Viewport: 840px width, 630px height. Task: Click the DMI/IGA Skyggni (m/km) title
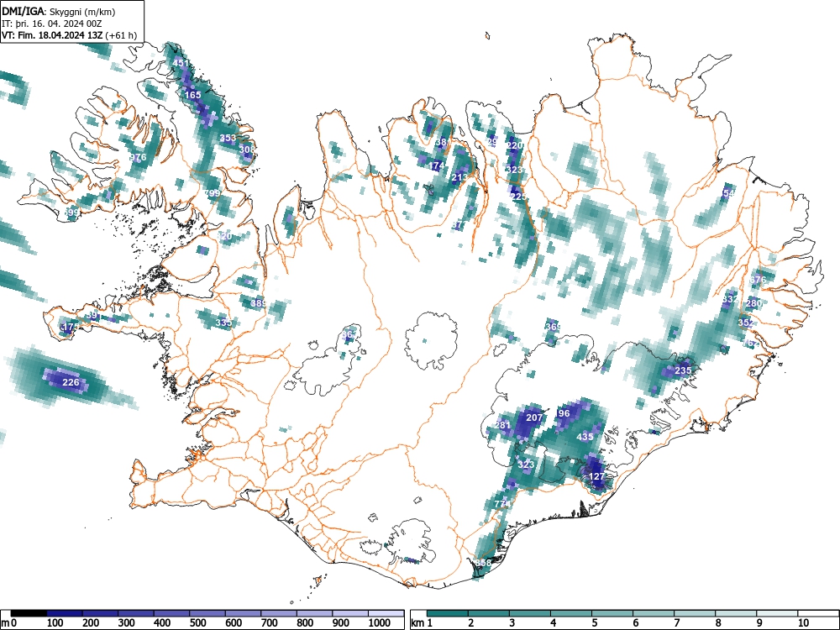59,11
